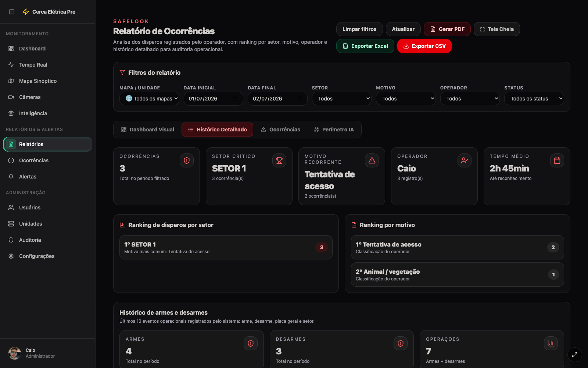Click the Tempo Real pulse icon
The height and width of the screenshot is (368, 588).
coord(11,65)
